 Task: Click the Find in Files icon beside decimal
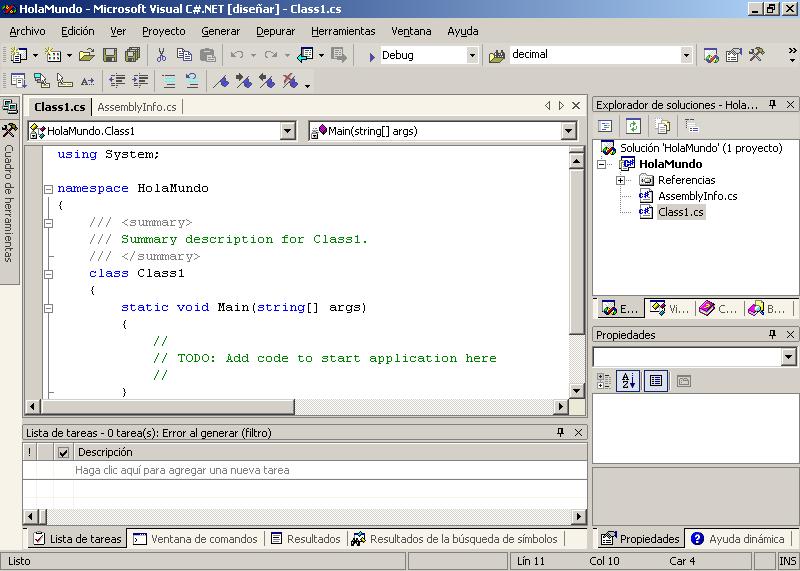tap(496, 56)
